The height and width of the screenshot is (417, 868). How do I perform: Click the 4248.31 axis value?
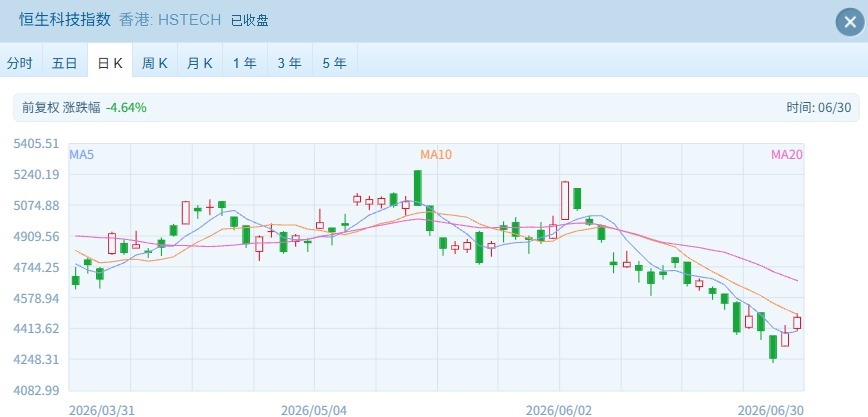(36, 360)
